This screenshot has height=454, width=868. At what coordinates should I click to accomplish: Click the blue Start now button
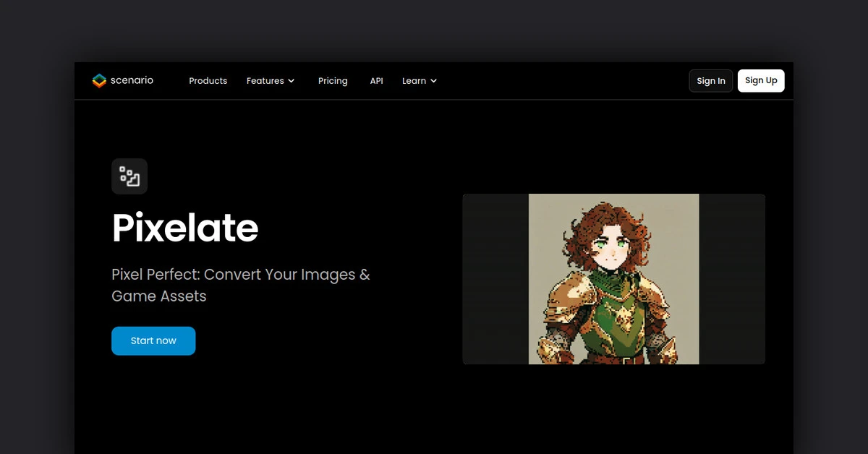click(153, 340)
